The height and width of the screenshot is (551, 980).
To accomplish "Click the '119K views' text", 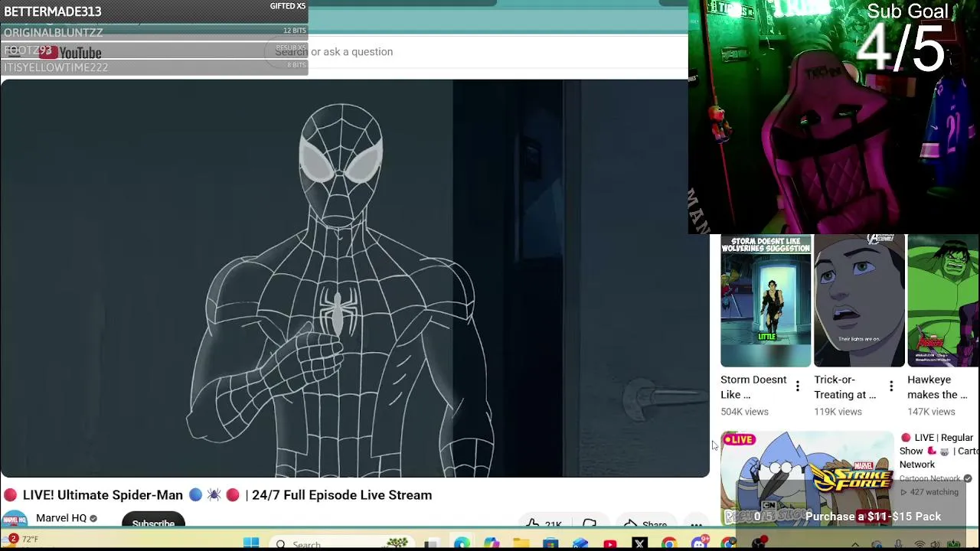I will [838, 412].
